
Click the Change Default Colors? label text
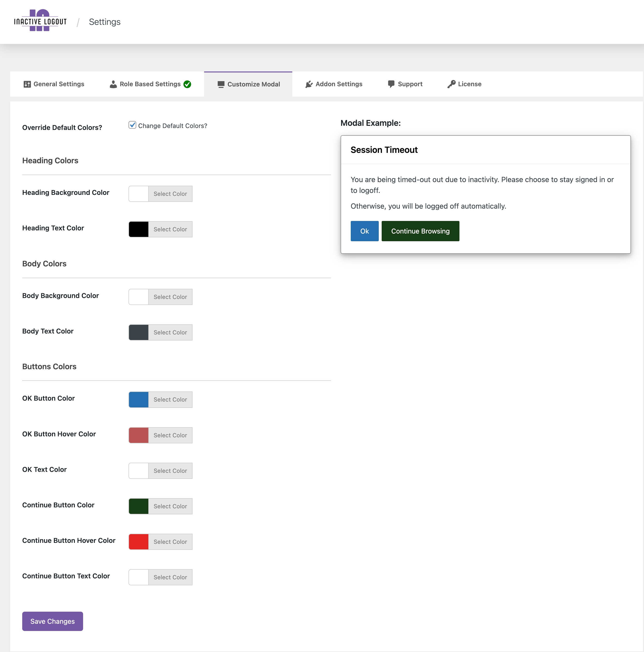tap(173, 126)
